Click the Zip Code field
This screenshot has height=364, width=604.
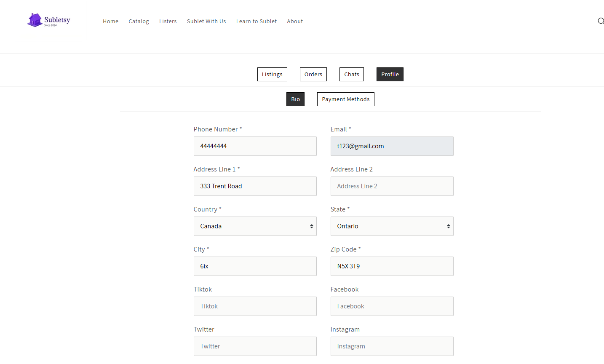click(x=392, y=266)
